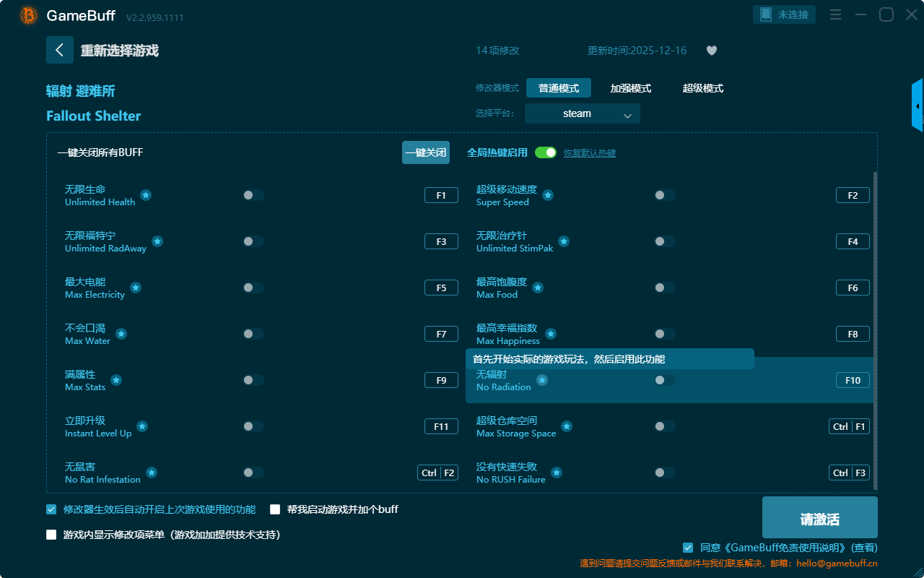Click the back arrow icon
Viewport: 924px width, 578px height.
(60, 50)
